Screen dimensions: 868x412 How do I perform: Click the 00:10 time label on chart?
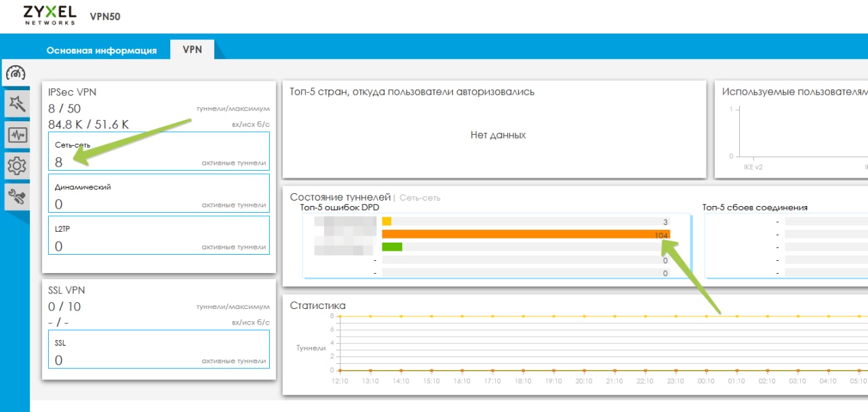(x=706, y=382)
